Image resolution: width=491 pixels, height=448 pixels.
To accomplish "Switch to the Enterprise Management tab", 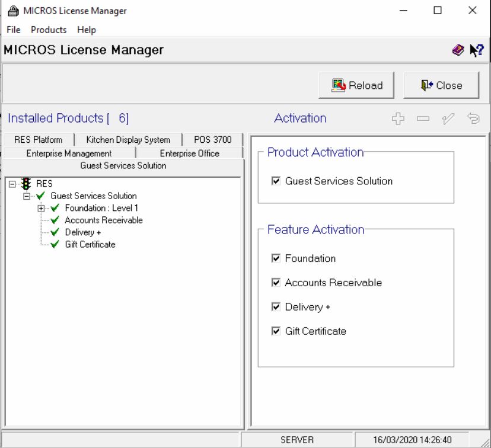I will coord(69,153).
